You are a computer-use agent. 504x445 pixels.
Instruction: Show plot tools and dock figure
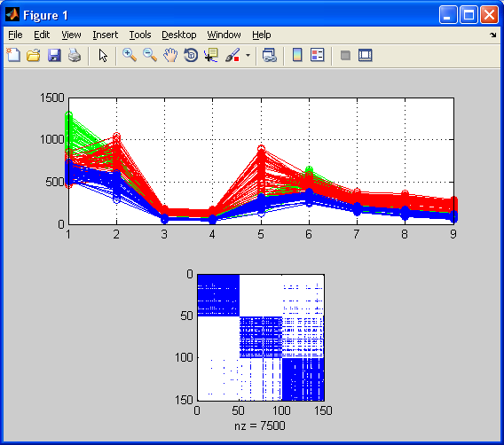click(x=366, y=55)
